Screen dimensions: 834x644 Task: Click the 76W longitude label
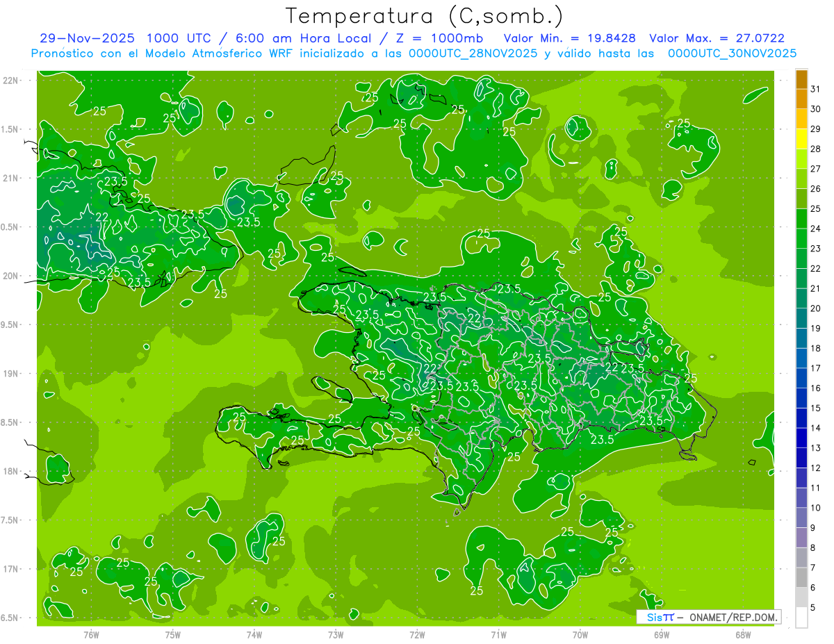(x=91, y=634)
